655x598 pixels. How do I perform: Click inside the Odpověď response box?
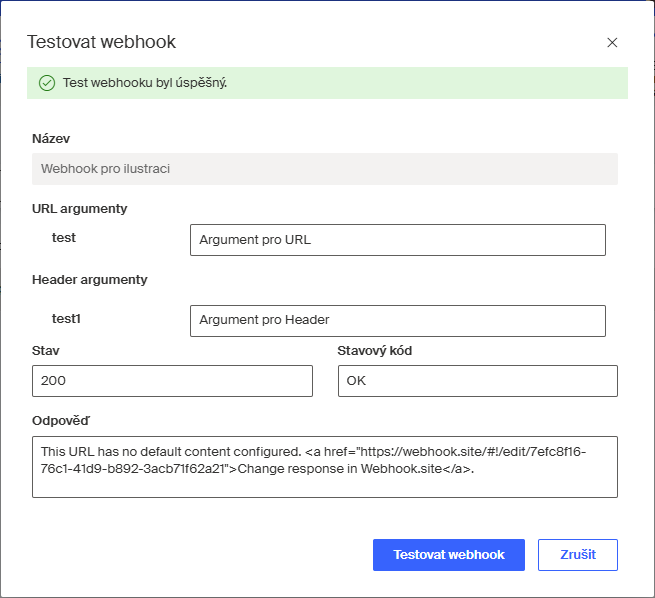pos(325,467)
